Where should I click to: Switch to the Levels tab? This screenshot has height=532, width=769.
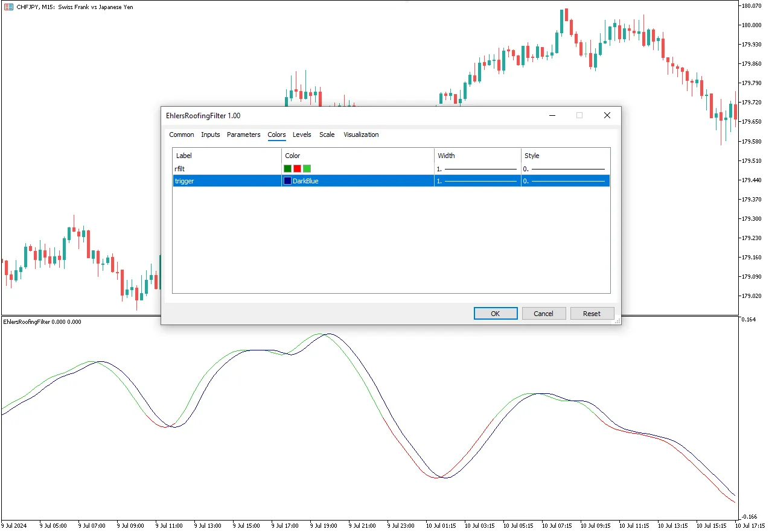(x=302, y=135)
